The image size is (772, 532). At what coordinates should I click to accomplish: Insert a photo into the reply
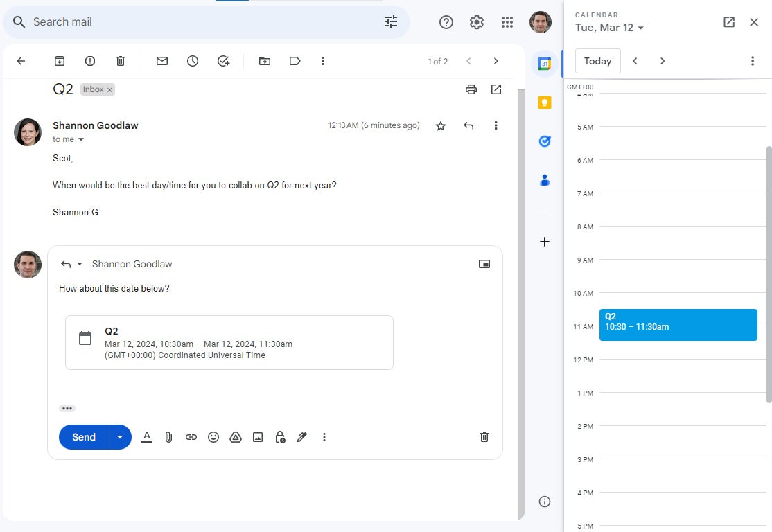pos(258,437)
